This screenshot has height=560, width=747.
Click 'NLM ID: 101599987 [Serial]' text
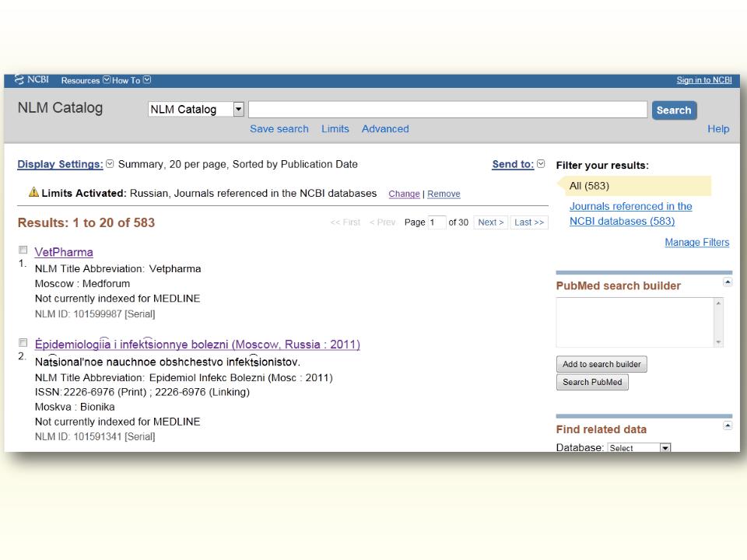point(95,313)
